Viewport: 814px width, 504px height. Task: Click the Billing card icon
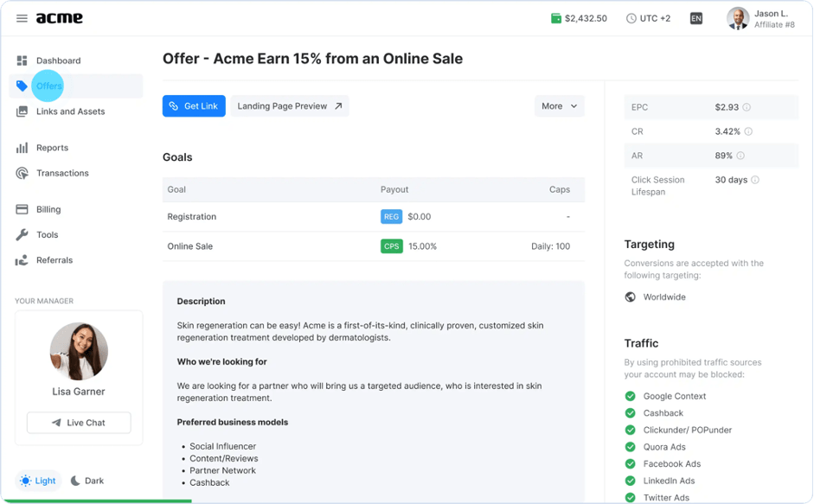[x=22, y=210]
